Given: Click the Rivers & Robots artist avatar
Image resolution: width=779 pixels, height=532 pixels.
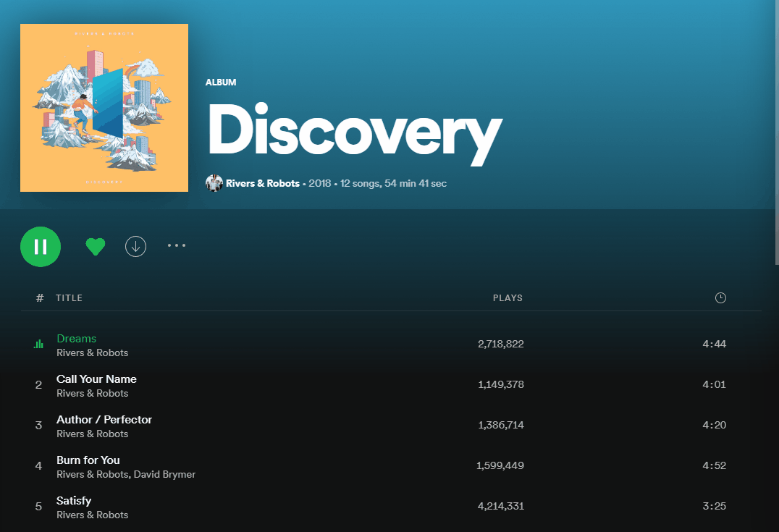Looking at the screenshot, I should 214,183.
